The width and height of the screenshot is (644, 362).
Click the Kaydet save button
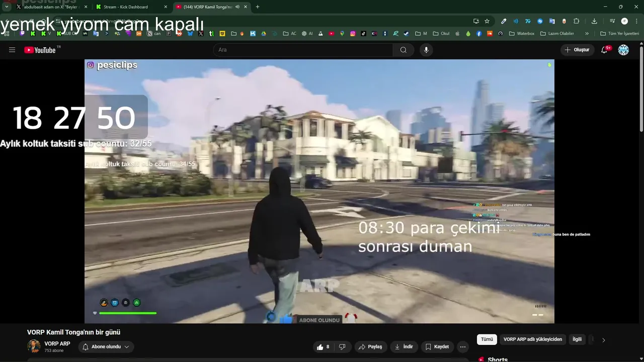click(437, 347)
